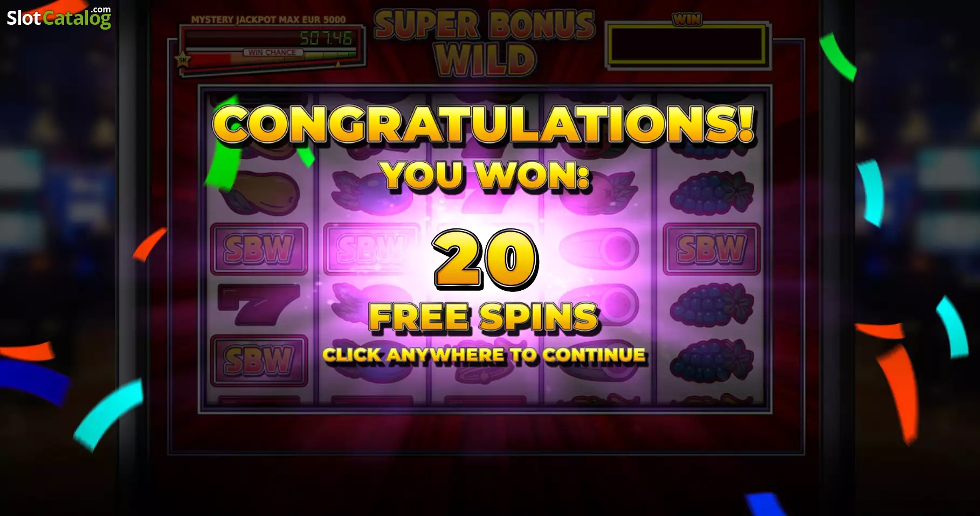Viewport: 980px width, 516px height.
Task: Click the bottom SBW symbol on the first reel
Action: click(x=259, y=361)
